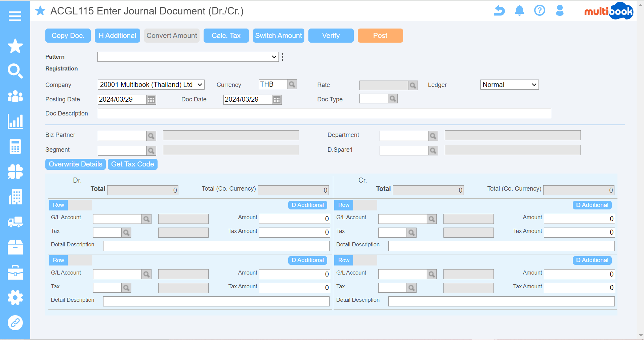Click the Convert Amount button
644x340 pixels.
click(172, 36)
